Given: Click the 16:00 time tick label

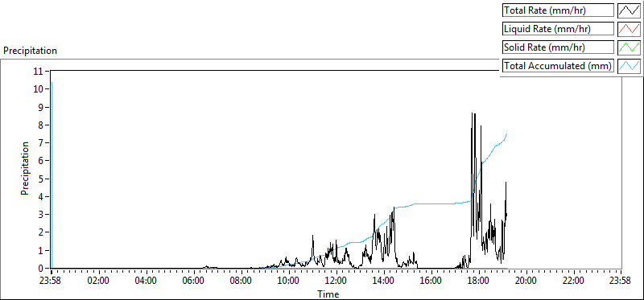Looking at the screenshot, I should (x=431, y=282).
